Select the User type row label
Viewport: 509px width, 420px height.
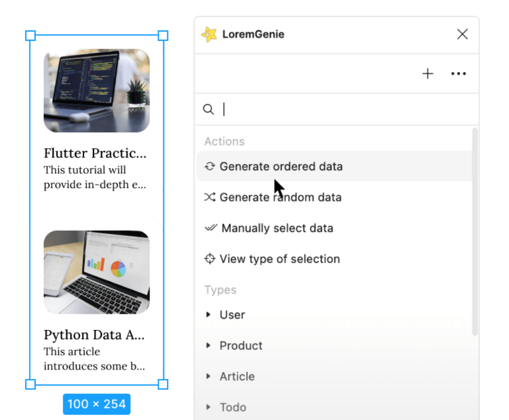click(232, 315)
